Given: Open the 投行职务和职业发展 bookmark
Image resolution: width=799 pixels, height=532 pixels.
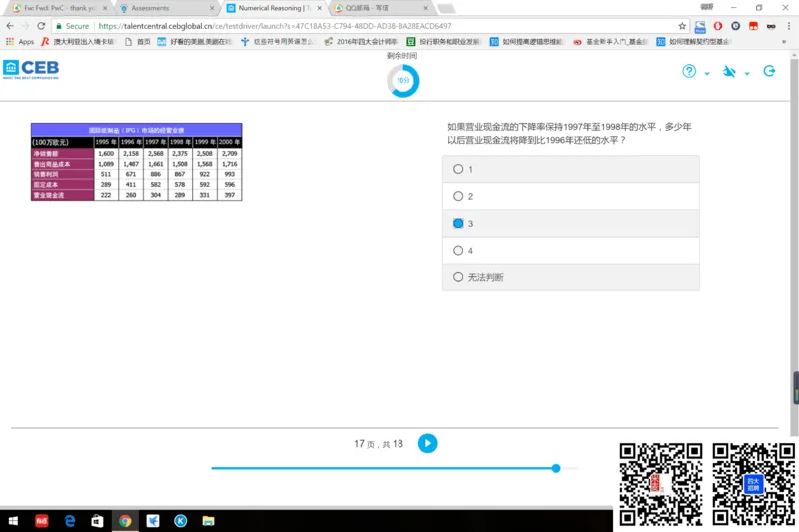Looking at the screenshot, I should 443,42.
